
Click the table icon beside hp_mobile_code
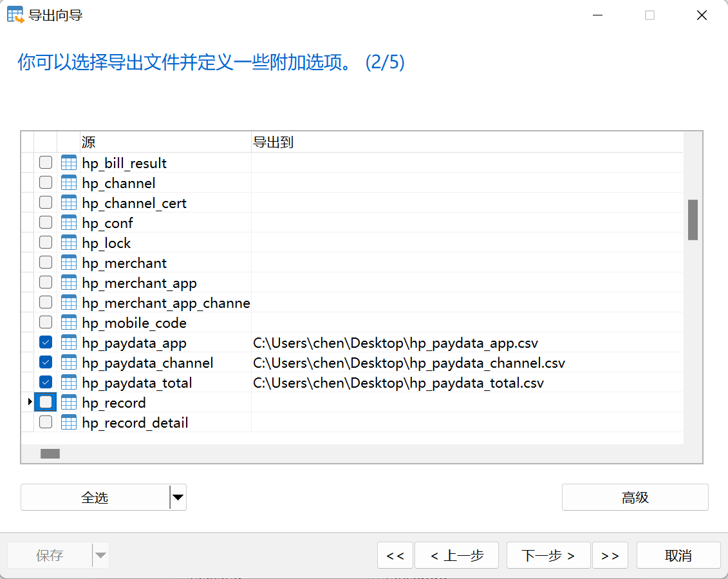click(x=68, y=322)
